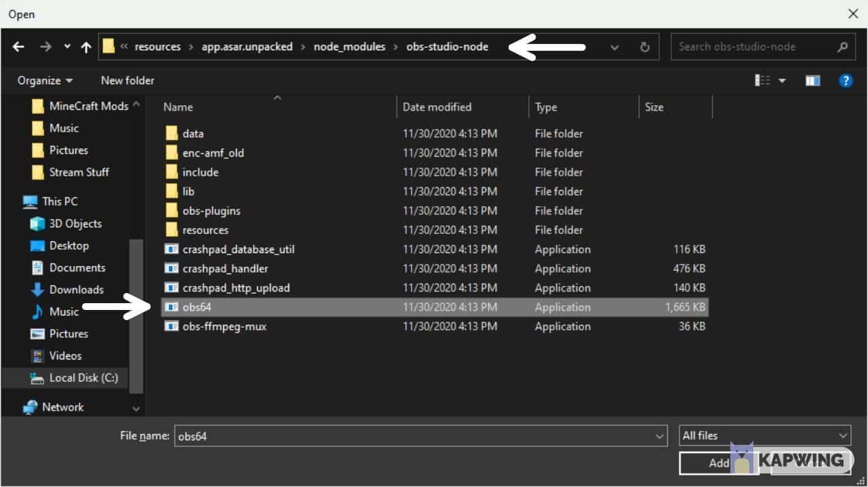Jump to the node_modules breadcrumb
868x487 pixels.
pos(349,47)
